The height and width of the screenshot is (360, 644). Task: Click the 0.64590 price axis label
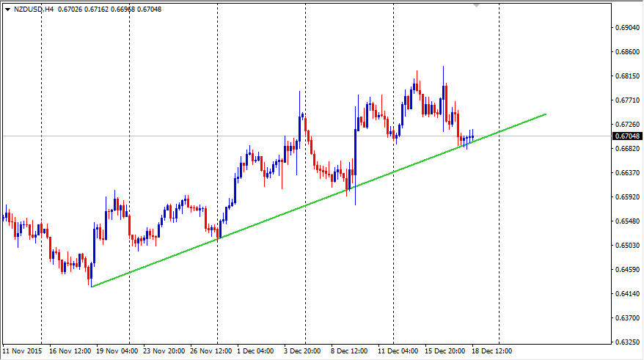628,270
